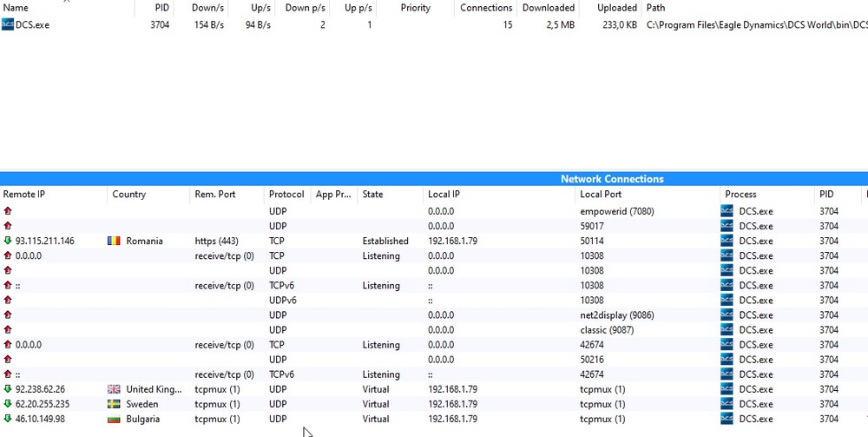Click the DCS process icon in the net2display (9086) row

pyautogui.click(x=727, y=315)
